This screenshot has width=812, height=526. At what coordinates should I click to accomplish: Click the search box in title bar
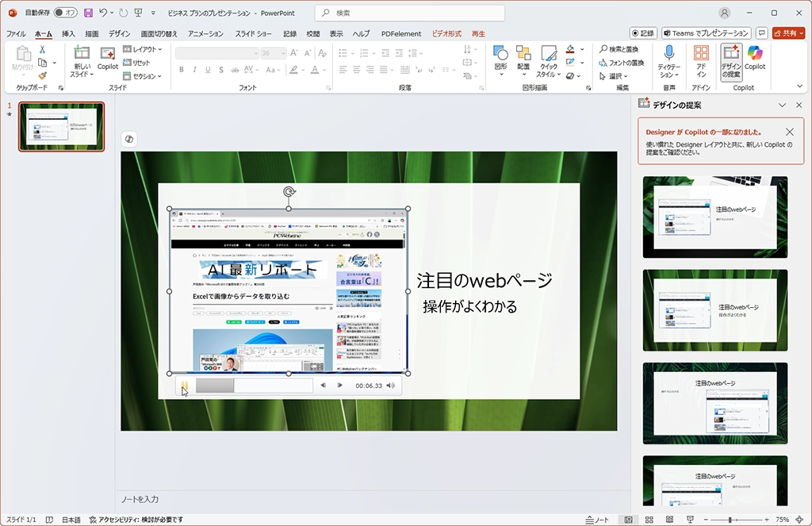click(410, 13)
